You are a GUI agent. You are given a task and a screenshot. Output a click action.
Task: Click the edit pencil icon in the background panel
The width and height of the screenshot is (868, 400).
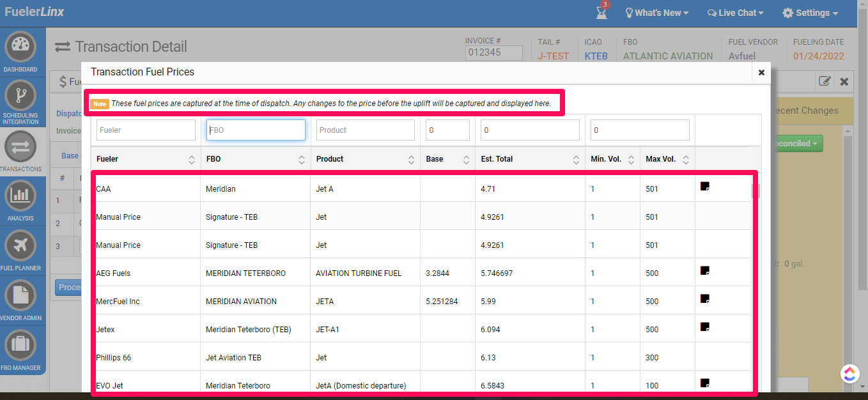click(825, 81)
